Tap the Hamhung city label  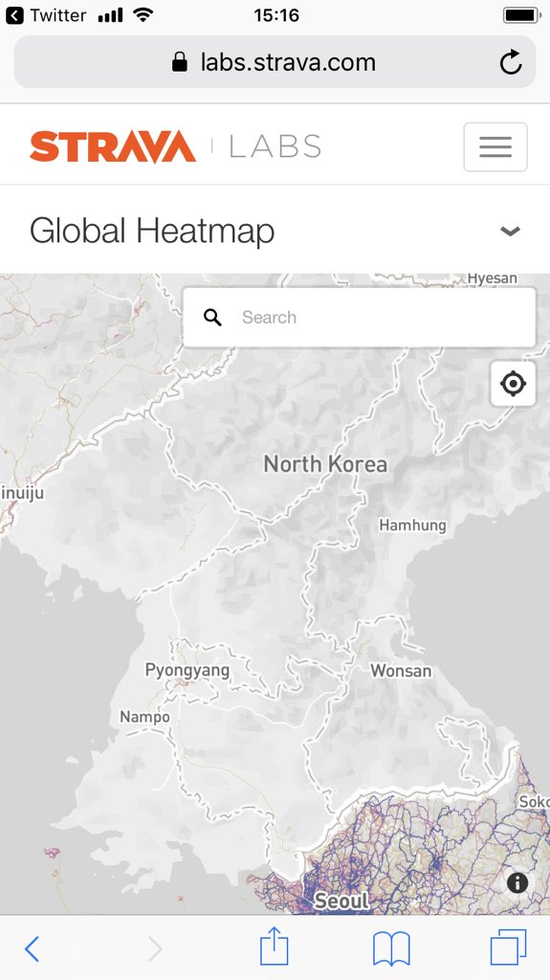(x=412, y=525)
